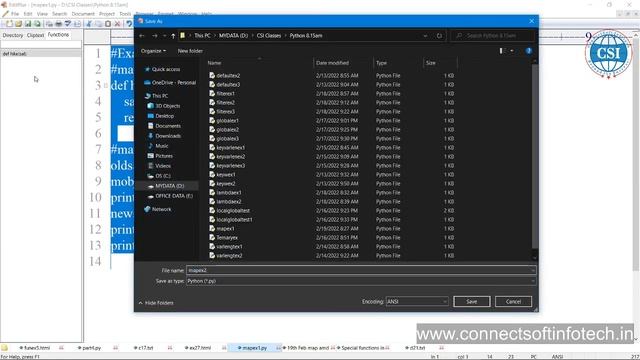The width and height of the screenshot is (640, 360).
Task: Open the Search menu in EditPlus
Action: click(x=59, y=14)
